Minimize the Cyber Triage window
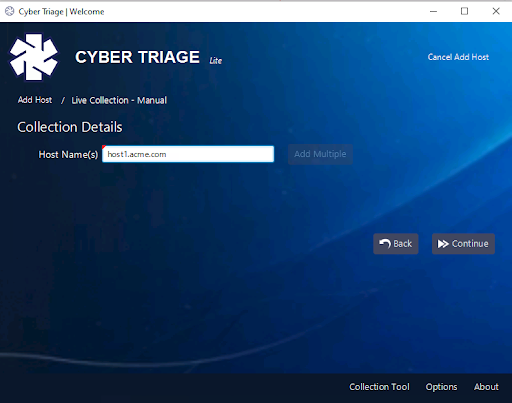 433,11
